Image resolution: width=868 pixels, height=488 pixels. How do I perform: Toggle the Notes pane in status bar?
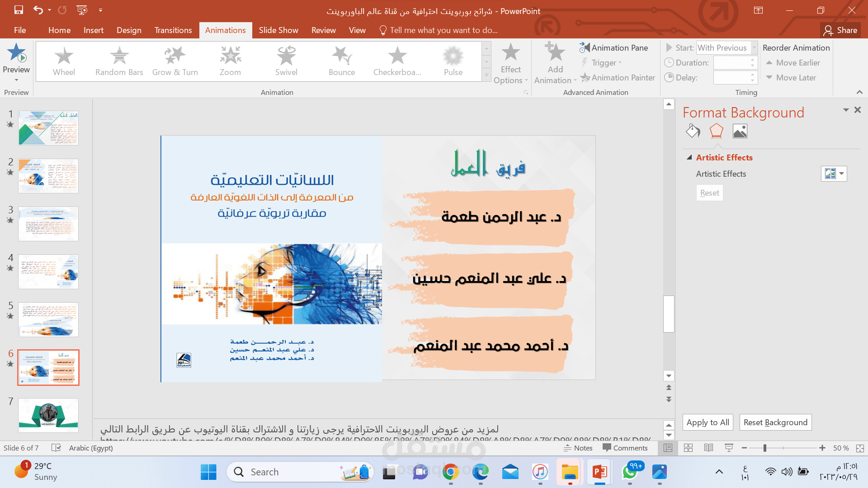(578, 448)
